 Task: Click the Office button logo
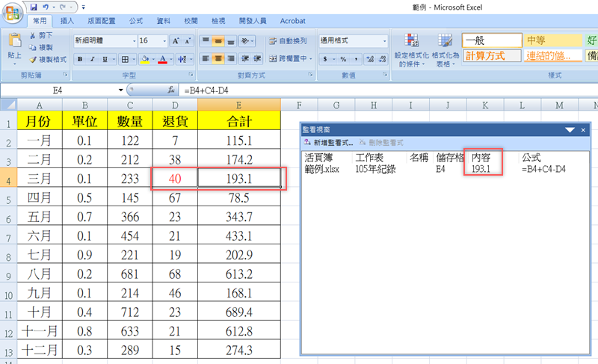[x=13, y=13]
